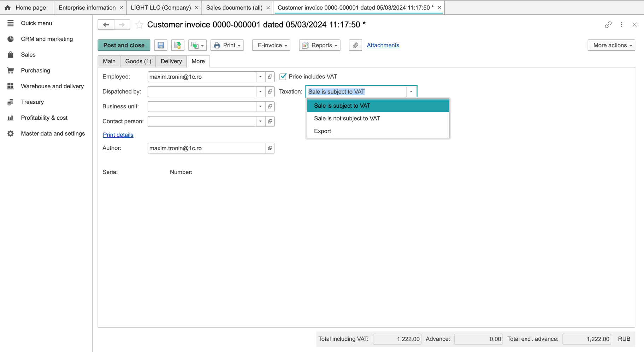Open the Print details link
The width and height of the screenshot is (644, 352).
click(x=118, y=135)
